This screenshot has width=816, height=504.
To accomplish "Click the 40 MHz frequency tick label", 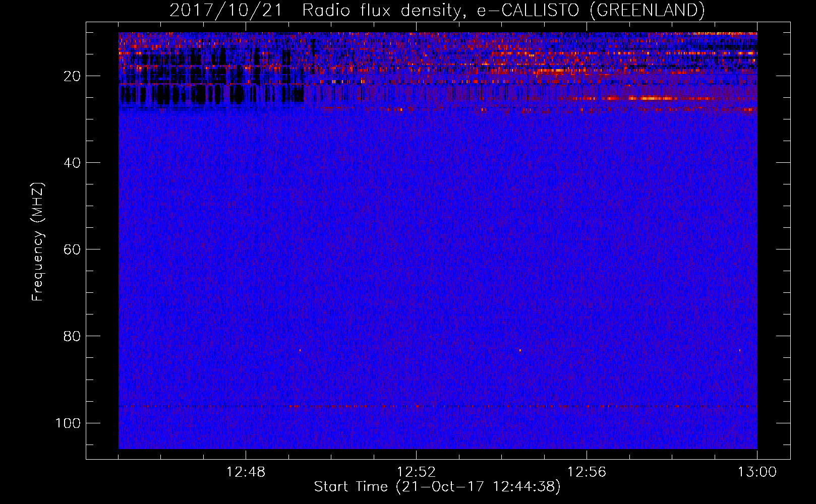I will (72, 163).
